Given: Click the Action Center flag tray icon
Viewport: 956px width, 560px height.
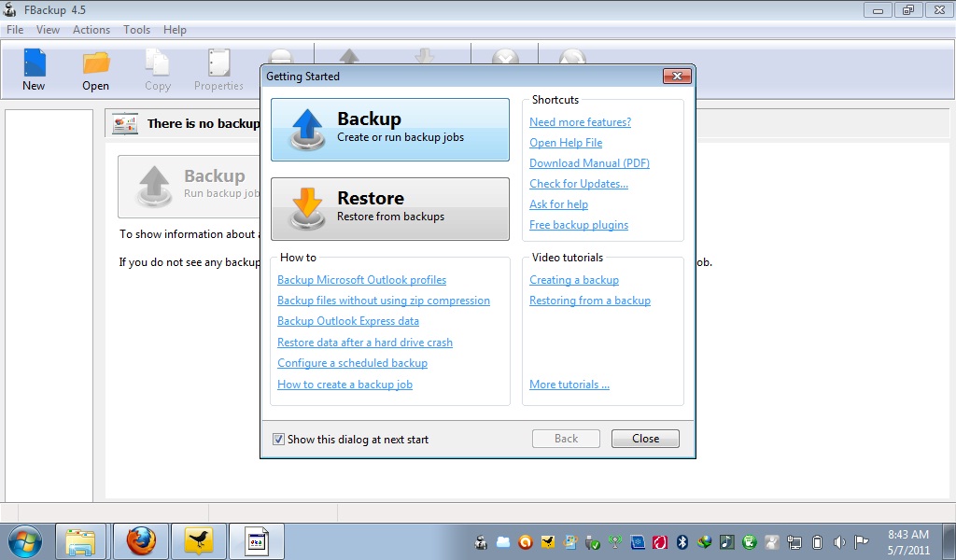Looking at the screenshot, I should tap(862, 541).
